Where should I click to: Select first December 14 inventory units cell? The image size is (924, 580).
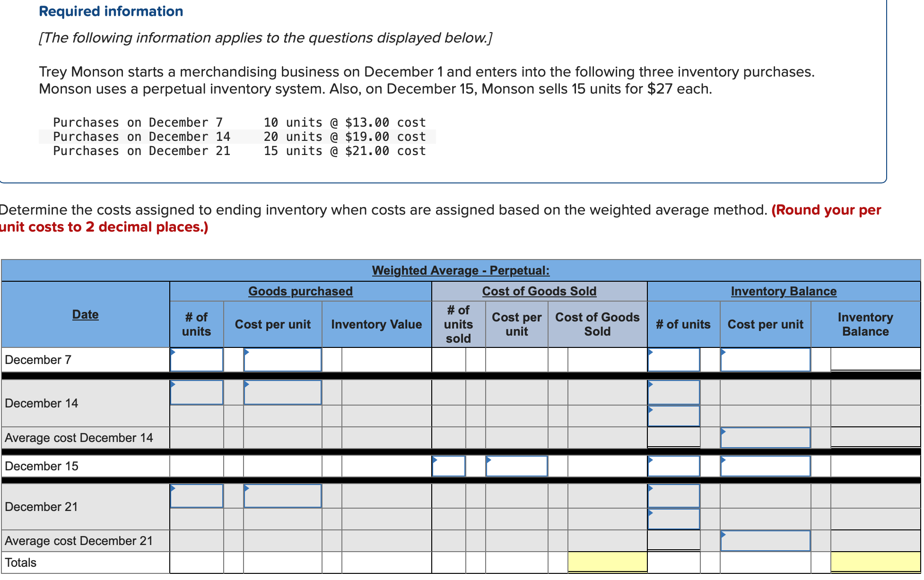pos(673,392)
